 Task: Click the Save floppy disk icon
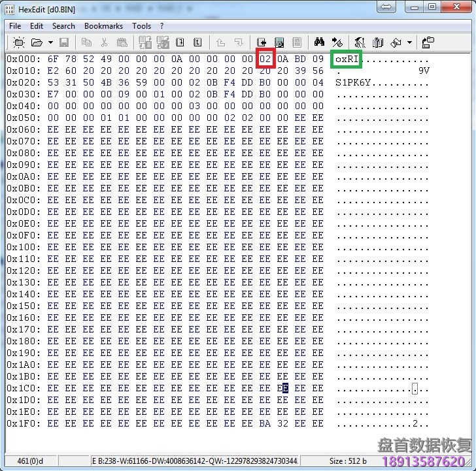click(x=64, y=42)
